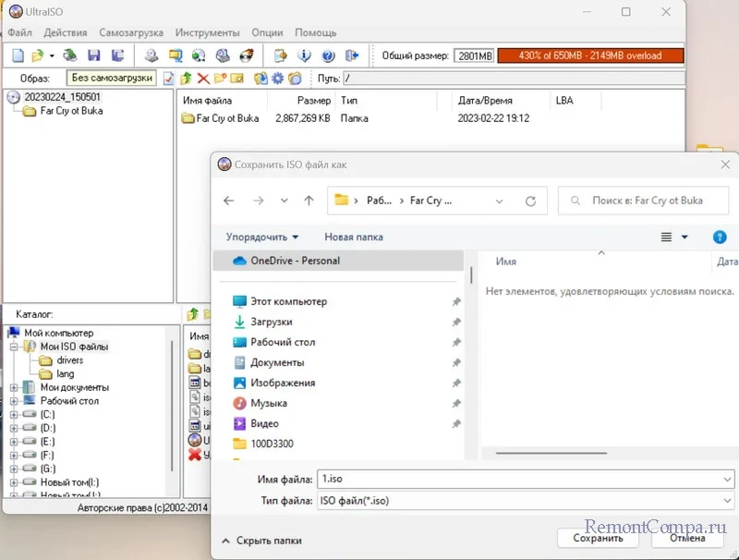Create a new image with the blank page icon
This screenshot has height=560, width=739.
(18, 55)
